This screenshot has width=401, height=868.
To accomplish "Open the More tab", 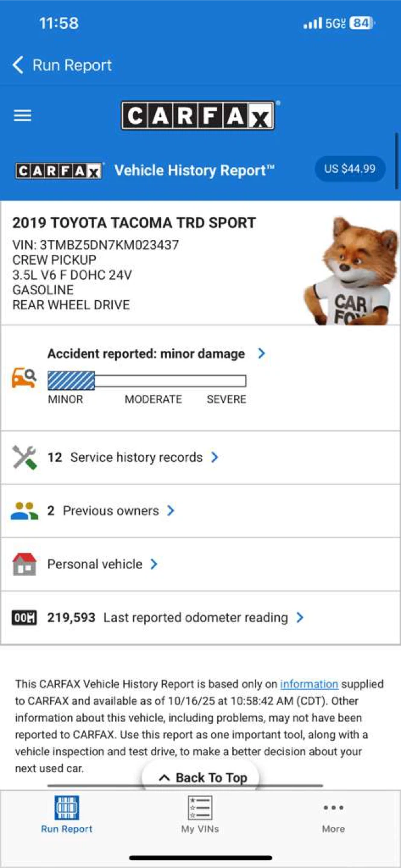I will pyautogui.click(x=333, y=817).
